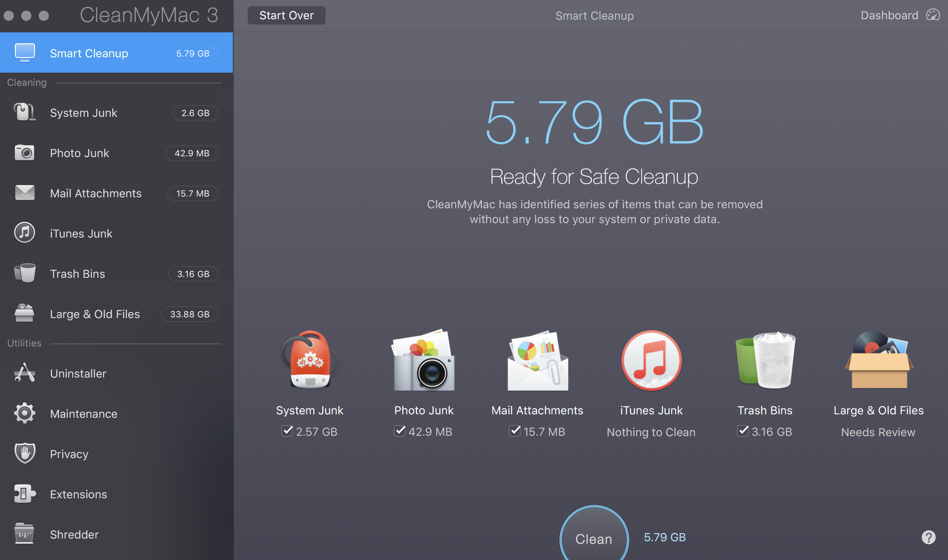Open the Shredder utility label
The width and height of the screenshot is (948, 560).
pyautogui.click(x=74, y=535)
